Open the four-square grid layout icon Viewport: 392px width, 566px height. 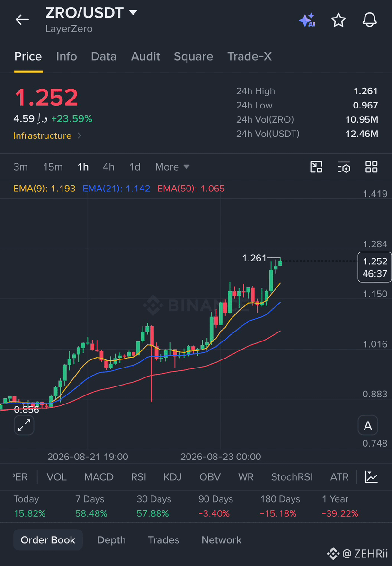tap(372, 167)
